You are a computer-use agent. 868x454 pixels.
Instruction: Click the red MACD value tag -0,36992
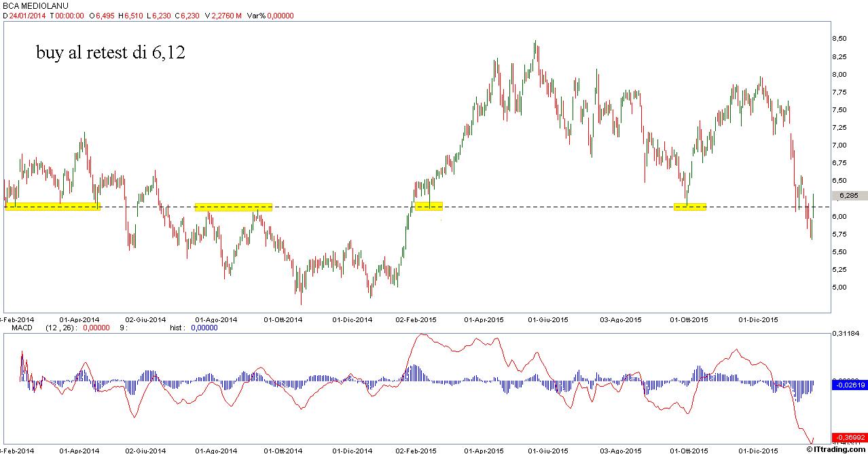coord(849,437)
